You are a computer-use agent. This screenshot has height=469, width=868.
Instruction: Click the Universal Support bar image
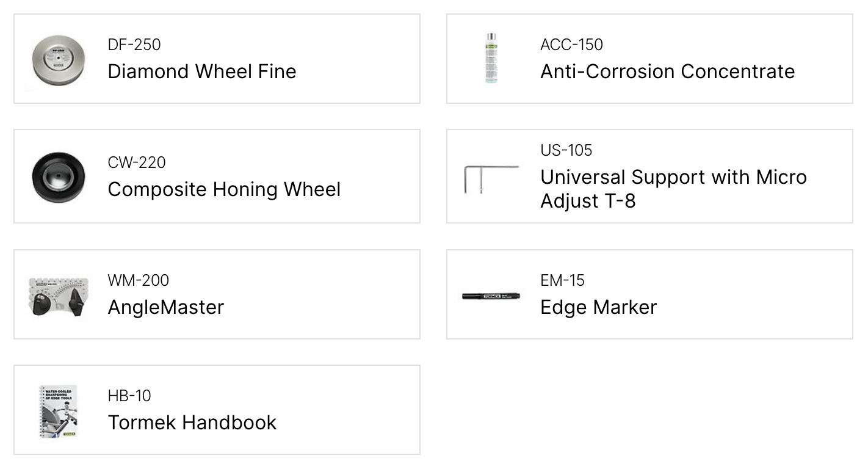(x=491, y=178)
